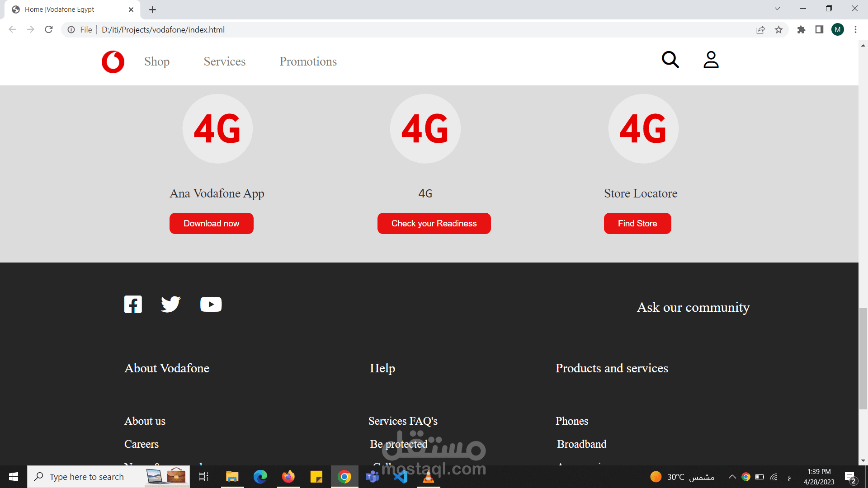Screen dimensions: 868x488
Task: Open the Promotions navigation menu
Action: pyautogui.click(x=308, y=61)
